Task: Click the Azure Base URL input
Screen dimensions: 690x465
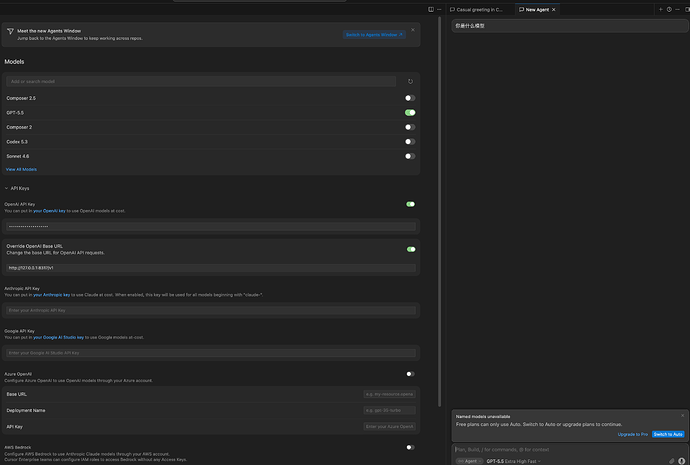Action: [389, 394]
